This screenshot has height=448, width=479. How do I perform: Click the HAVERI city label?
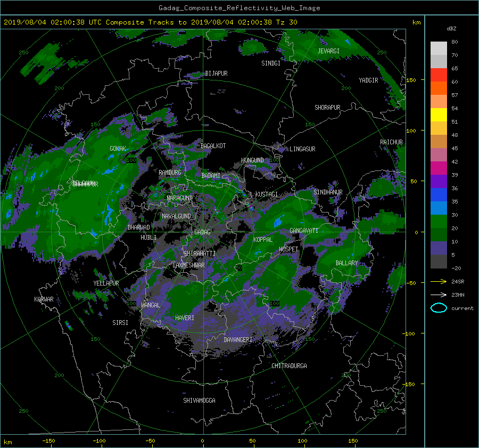coord(185,318)
